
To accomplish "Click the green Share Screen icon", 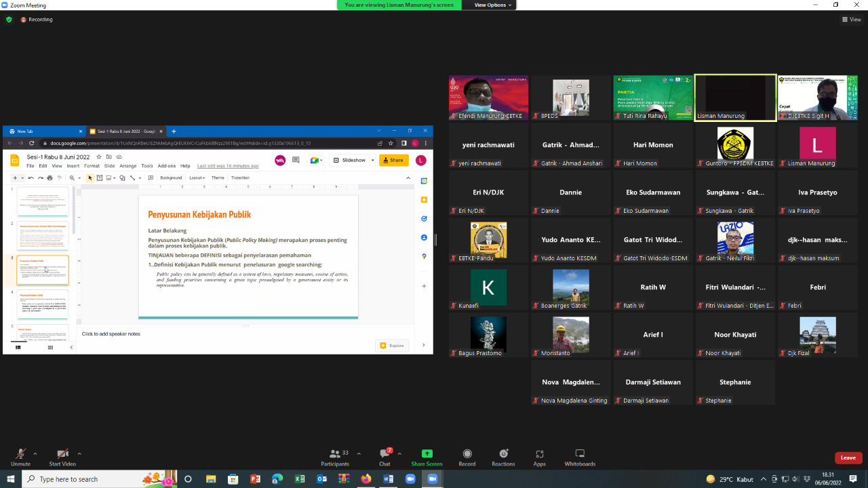I will (x=427, y=454).
